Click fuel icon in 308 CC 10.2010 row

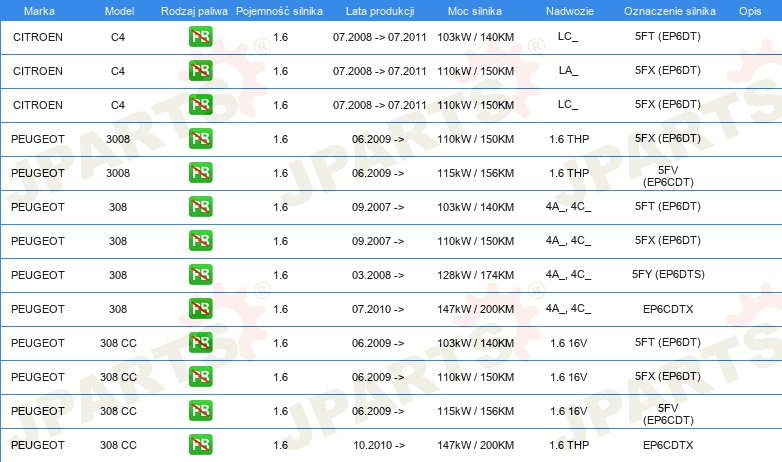tap(200, 445)
